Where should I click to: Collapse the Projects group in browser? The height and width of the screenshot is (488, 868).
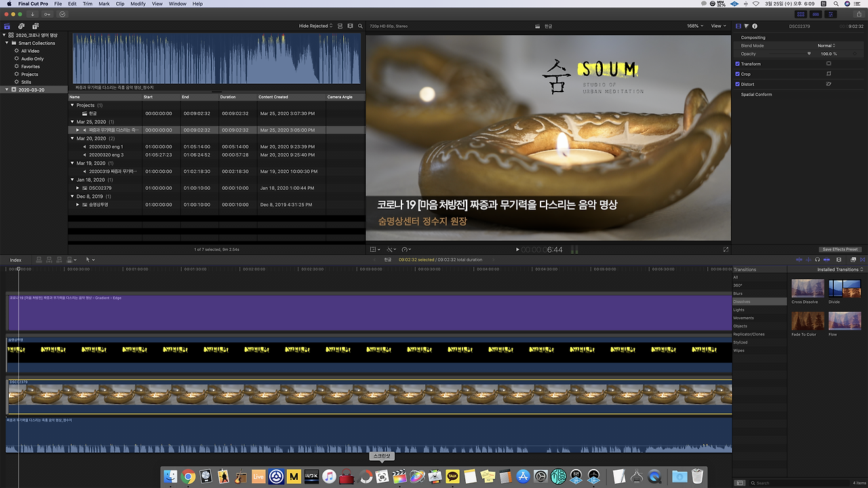pyautogui.click(x=73, y=105)
